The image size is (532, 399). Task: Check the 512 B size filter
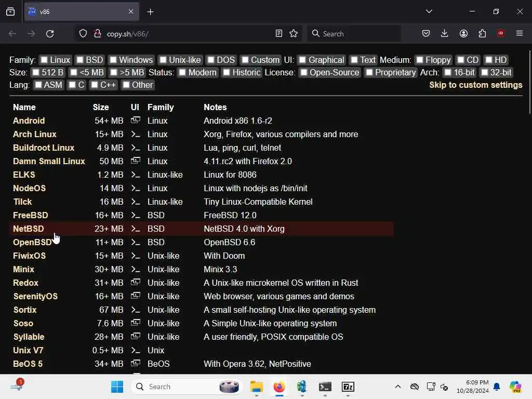36,72
